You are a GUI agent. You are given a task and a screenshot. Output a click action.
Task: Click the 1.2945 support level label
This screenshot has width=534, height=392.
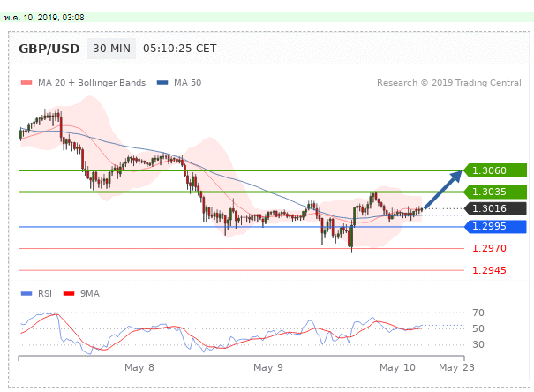pos(489,270)
